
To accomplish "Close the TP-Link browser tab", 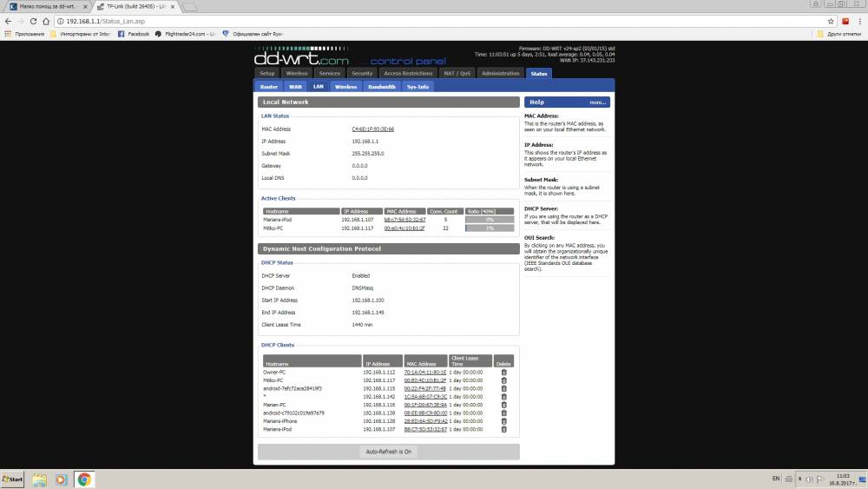I will pos(173,7).
